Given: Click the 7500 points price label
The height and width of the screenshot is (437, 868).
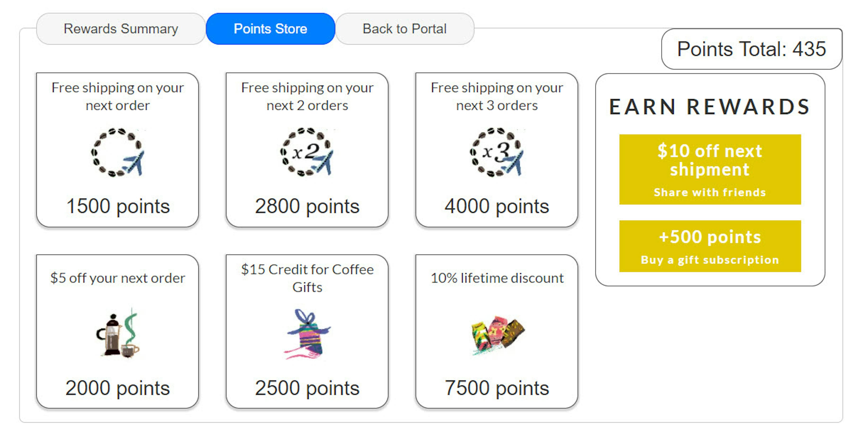Looking at the screenshot, I should (x=497, y=388).
